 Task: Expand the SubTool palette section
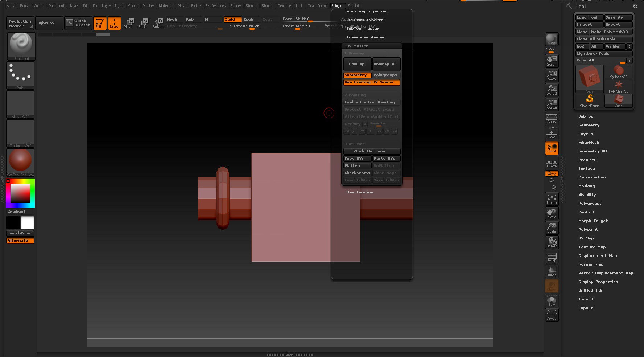point(586,116)
